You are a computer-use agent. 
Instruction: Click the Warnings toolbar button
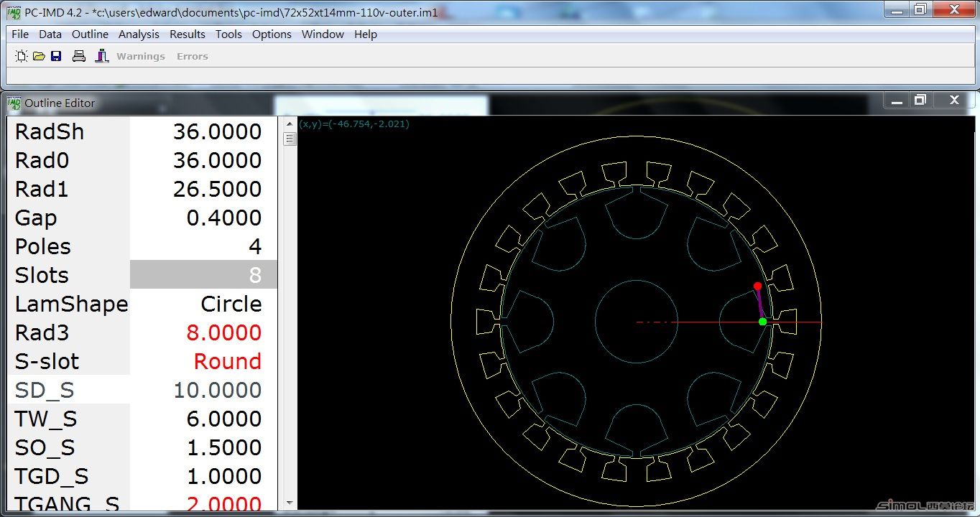(x=141, y=56)
